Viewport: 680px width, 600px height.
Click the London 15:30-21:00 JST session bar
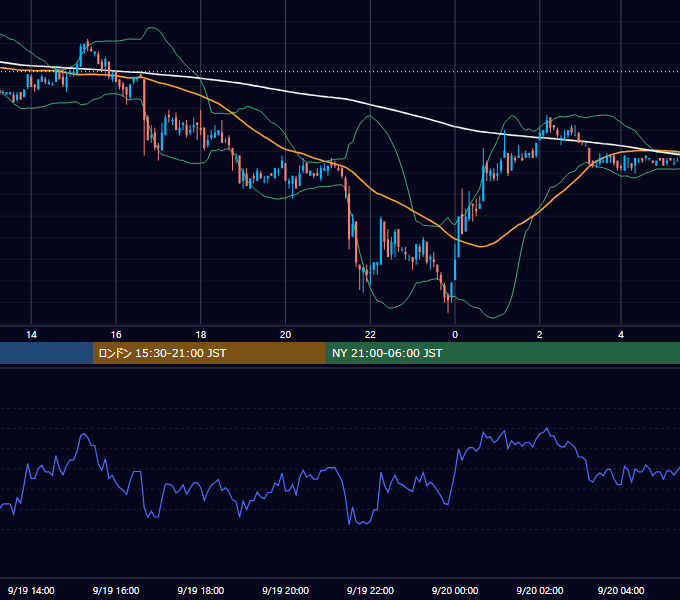209,353
